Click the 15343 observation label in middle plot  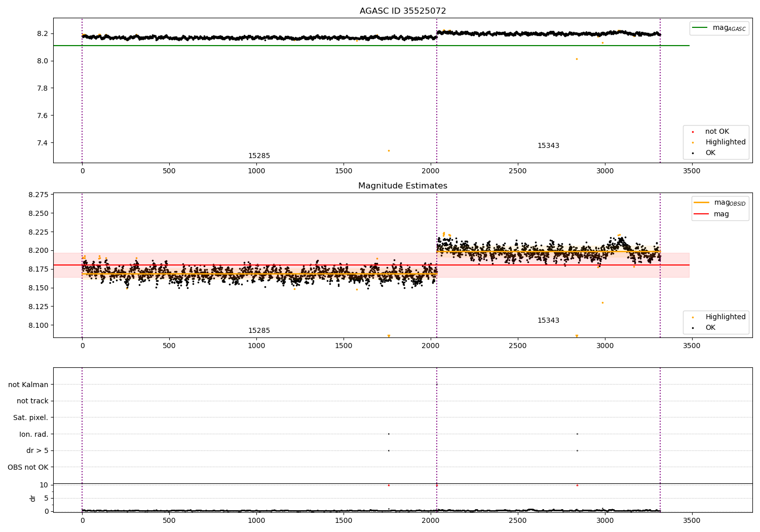[x=548, y=321]
